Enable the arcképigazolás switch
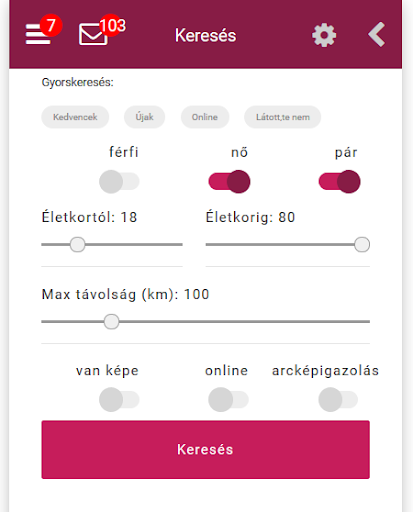This screenshot has height=512, width=413. 338,399
